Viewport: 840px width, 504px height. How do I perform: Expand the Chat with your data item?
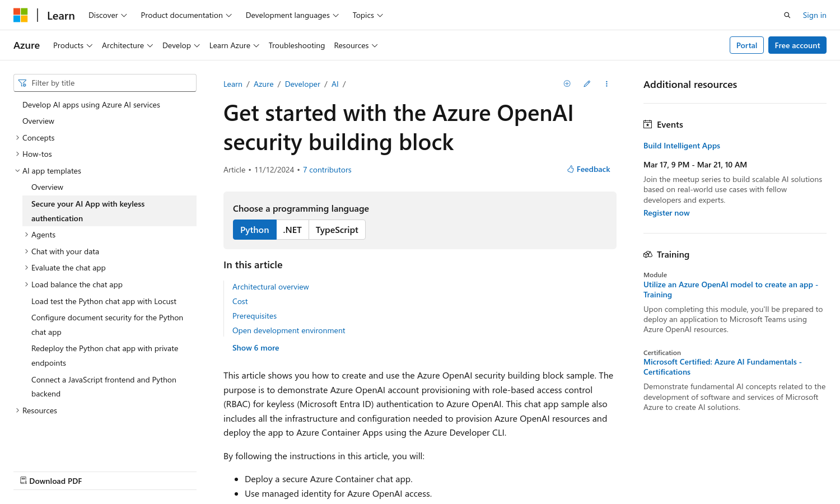coord(26,251)
